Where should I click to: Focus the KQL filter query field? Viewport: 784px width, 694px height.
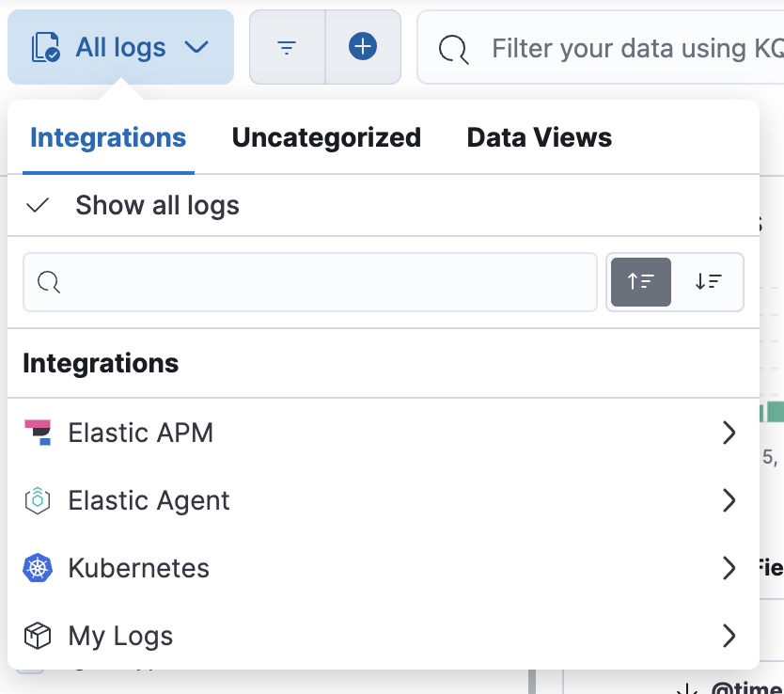(x=630, y=48)
